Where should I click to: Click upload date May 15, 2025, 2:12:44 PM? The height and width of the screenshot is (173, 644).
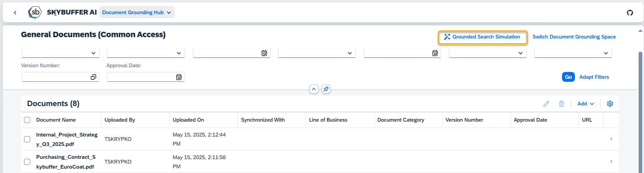[x=199, y=139]
